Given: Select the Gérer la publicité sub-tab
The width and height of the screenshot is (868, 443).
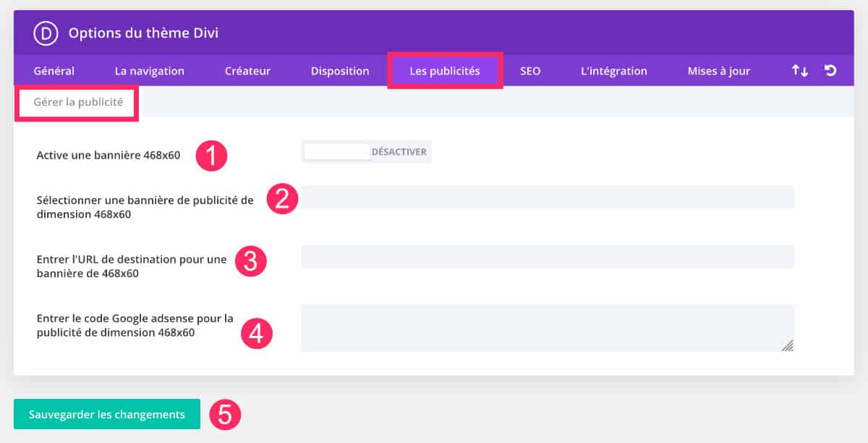Looking at the screenshot, I should pos(78,102).
